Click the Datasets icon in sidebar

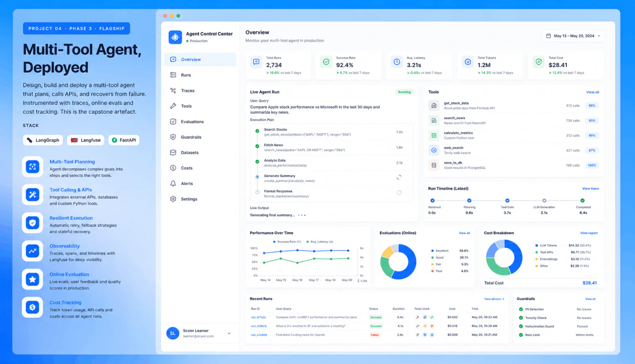click(173, 153)
